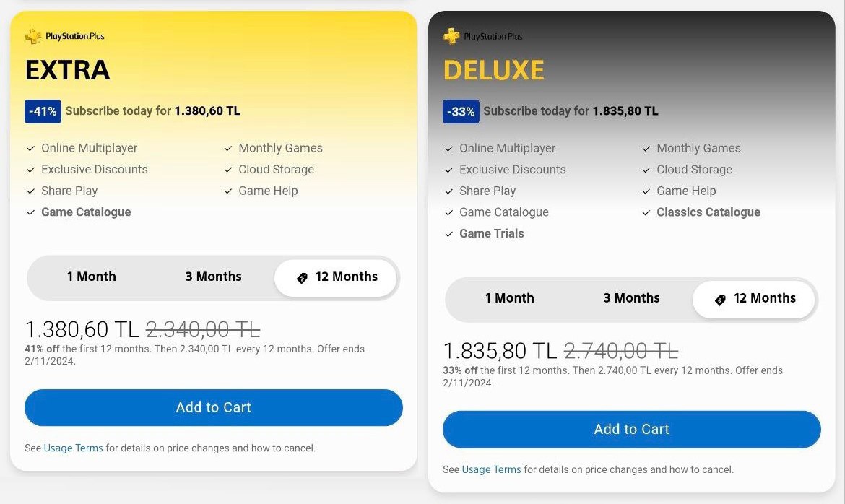Click the Cloud Storage feature on Extra card

(x=276, y=169)
